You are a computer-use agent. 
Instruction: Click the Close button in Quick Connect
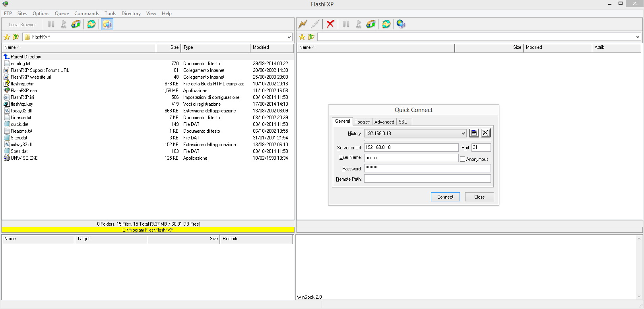(479, 197)
